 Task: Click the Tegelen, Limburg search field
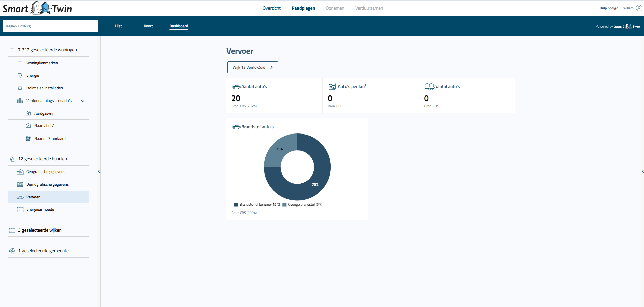point(50,26)
